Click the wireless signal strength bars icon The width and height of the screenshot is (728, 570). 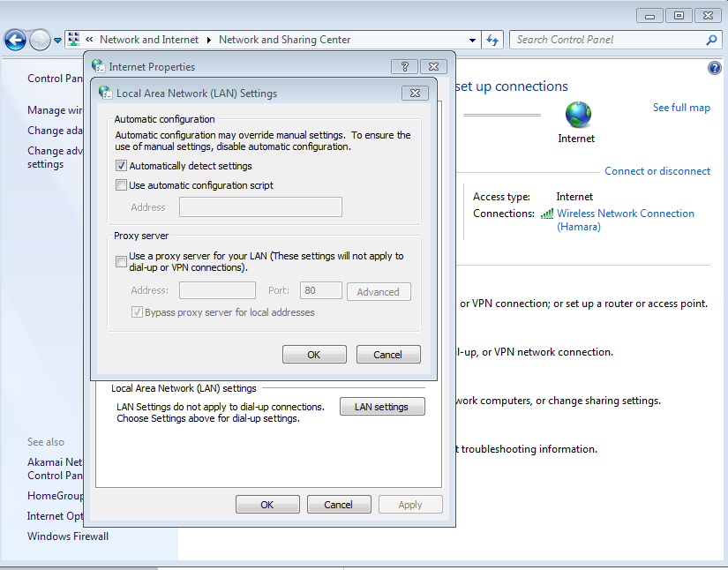click(x=547, y=214)
